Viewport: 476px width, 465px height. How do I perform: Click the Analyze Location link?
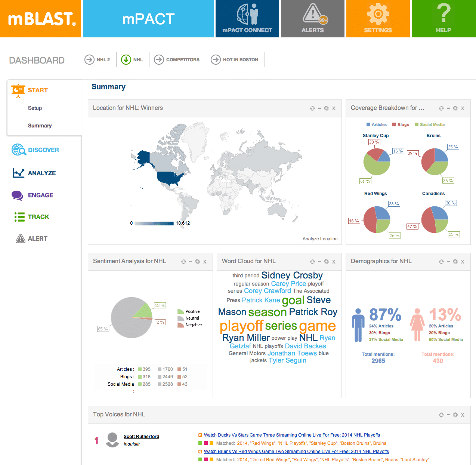320,239
